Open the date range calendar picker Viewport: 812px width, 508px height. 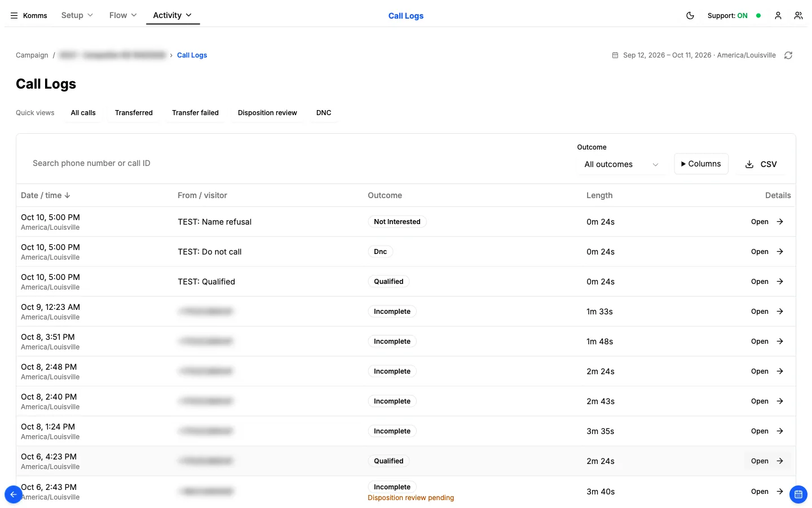(694, 55)
